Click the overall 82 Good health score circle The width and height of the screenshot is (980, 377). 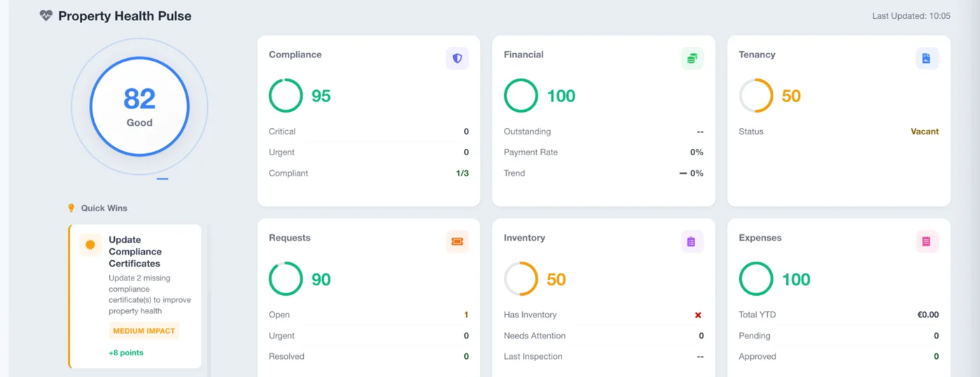[x=139, y=106]
